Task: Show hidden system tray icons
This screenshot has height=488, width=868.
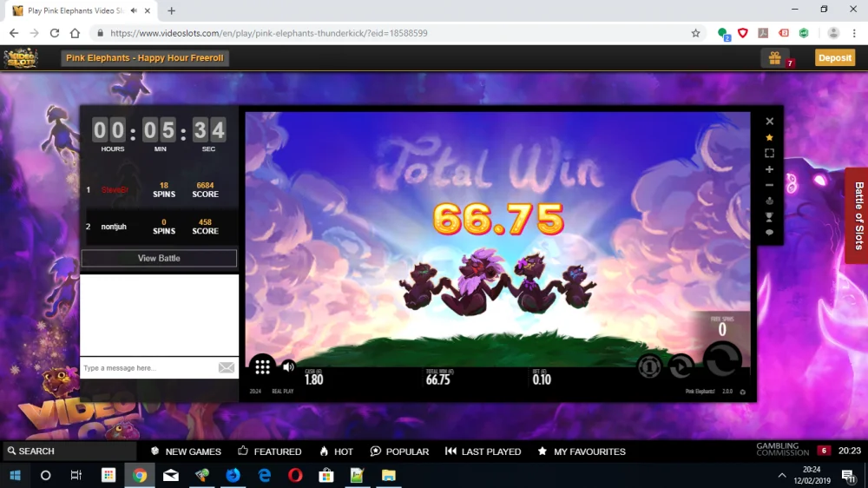Action: 782,475
